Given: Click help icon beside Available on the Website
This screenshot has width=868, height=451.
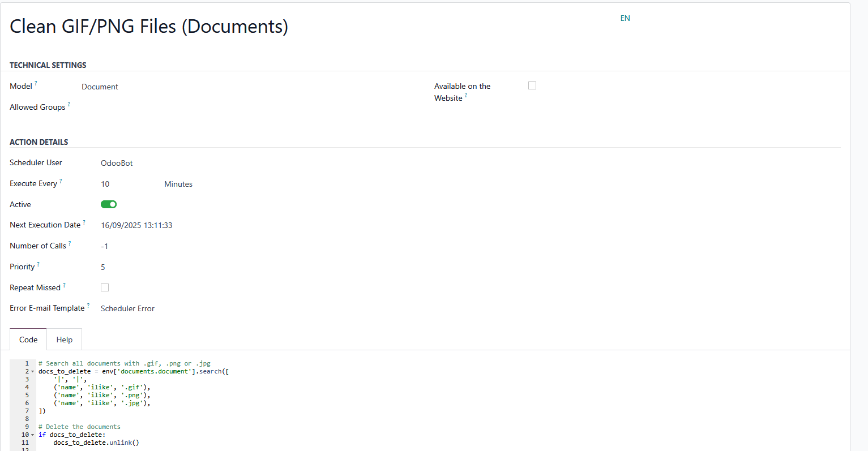Looking at the screenshot, I should [x=466, y=95].
